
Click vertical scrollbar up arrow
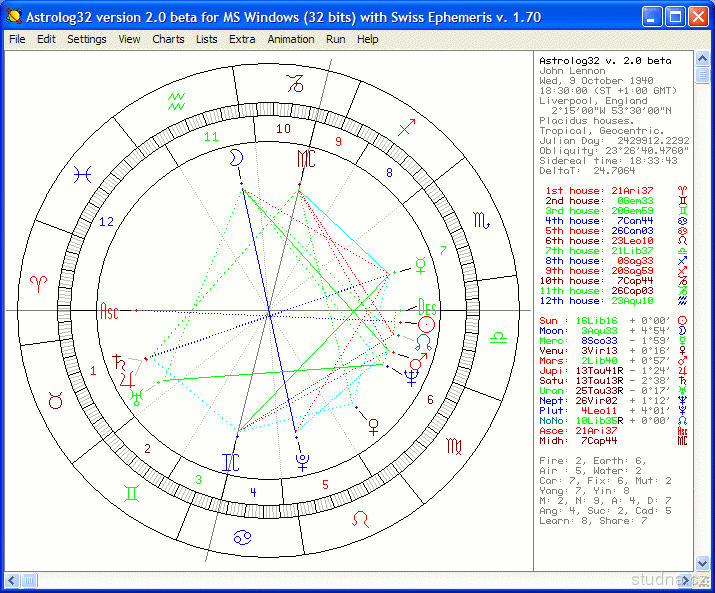pyautogui.click(x=702, y=58)
